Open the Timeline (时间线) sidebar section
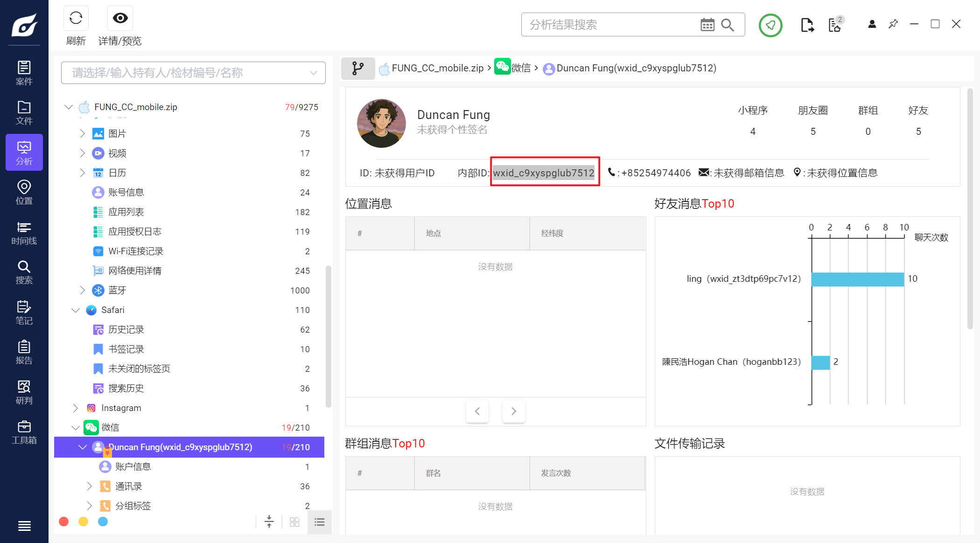Image resolution: width=980 pixels, height=543 pixels. tap(24, 233)
